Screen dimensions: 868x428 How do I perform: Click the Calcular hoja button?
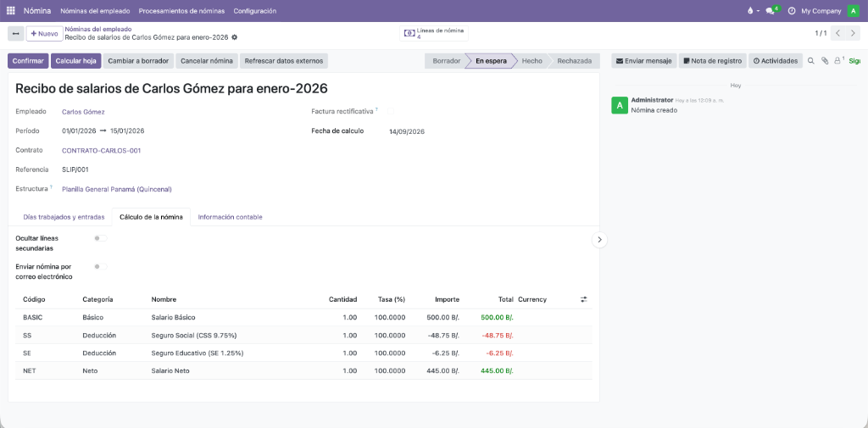click(75, 61)
